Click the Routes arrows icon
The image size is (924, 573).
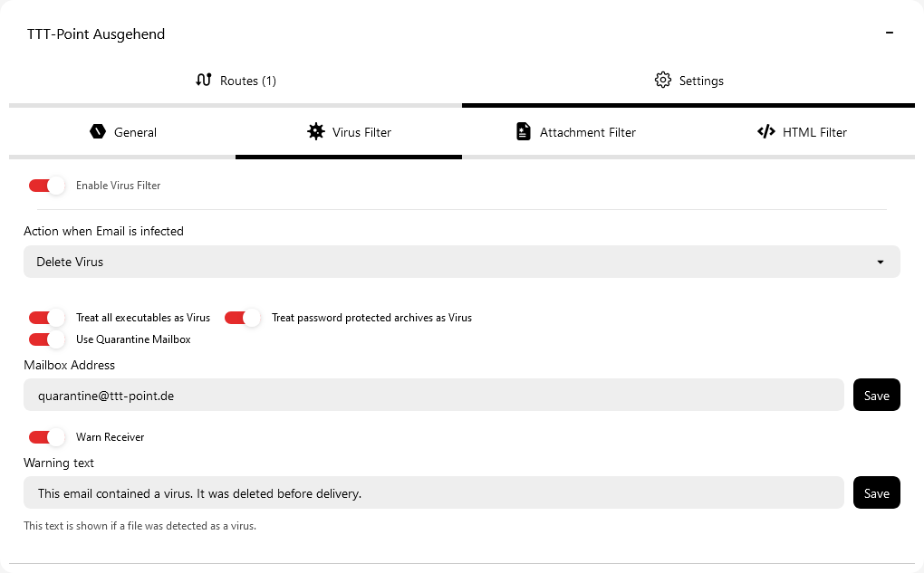pyautogui.click(x=204, y=80)
